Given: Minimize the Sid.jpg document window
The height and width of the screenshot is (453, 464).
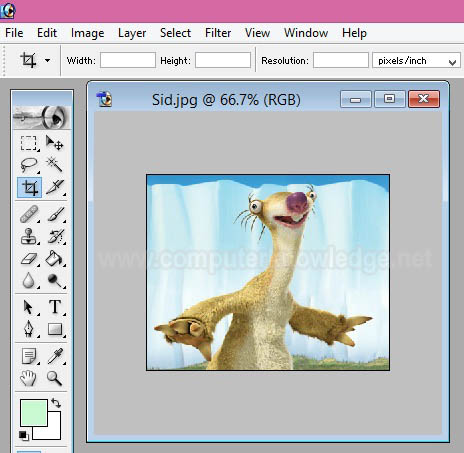Looking at the screenshot, I should (355, 99).
